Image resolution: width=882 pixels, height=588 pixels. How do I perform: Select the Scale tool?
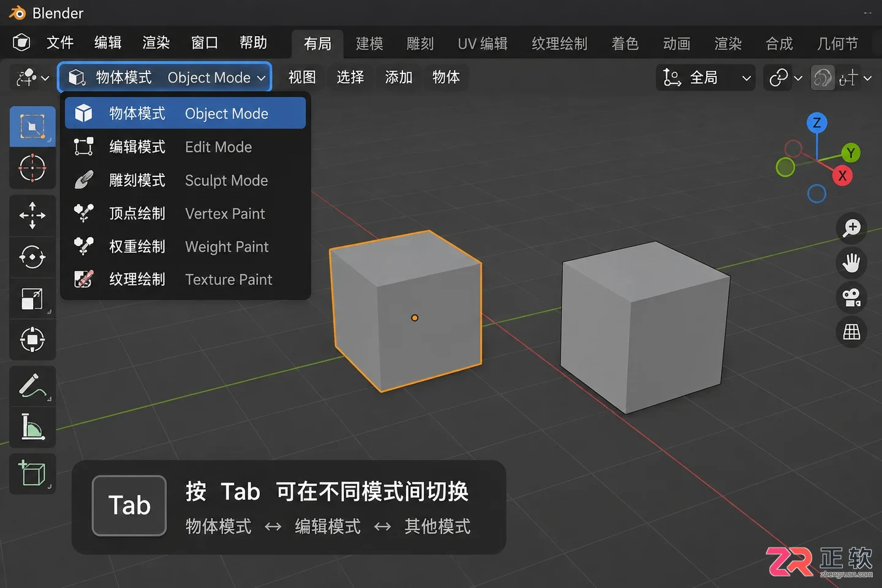[32, 299]
